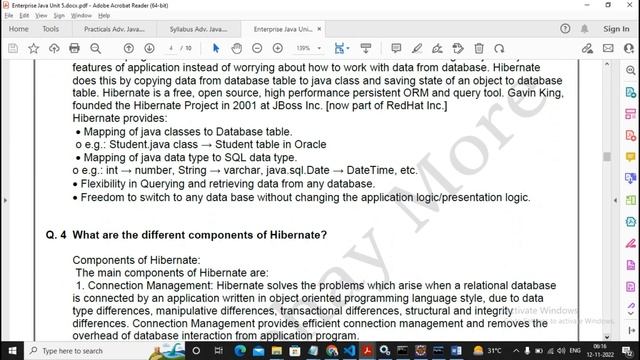This screenshot has height=360, width=640.
Task: Open Word from the taskbar
Action: point(457,351)
